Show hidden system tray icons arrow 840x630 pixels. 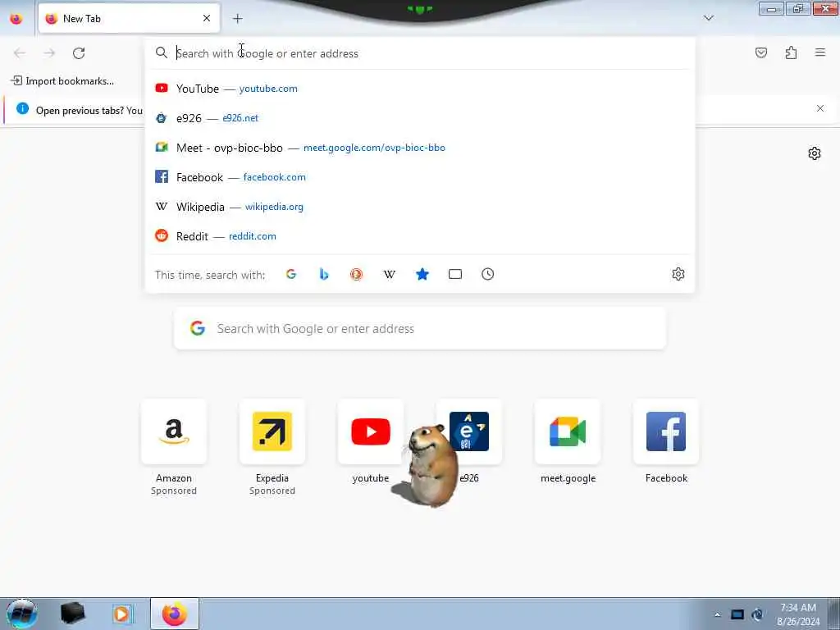coord(717,614)
